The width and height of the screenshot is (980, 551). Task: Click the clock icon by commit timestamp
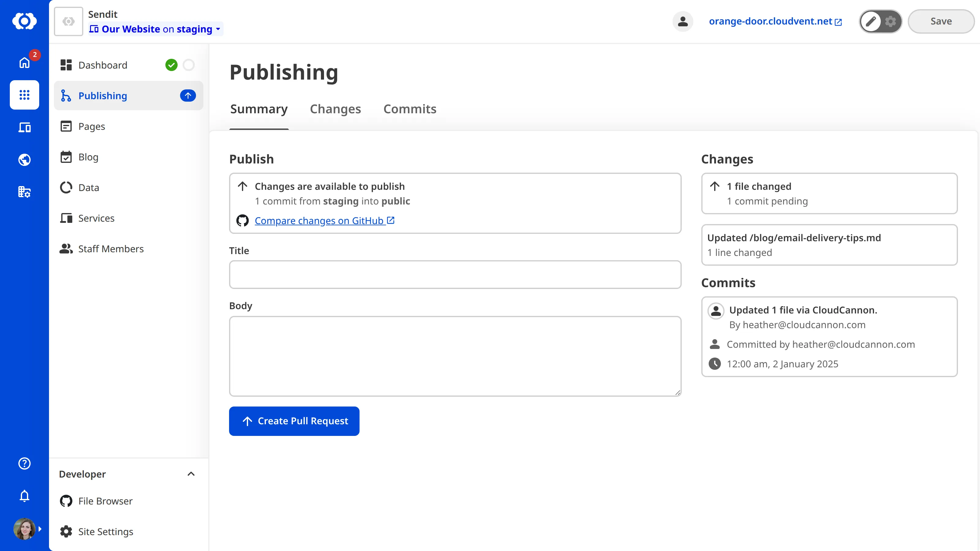pyautogui.click(x=714, y=364)
